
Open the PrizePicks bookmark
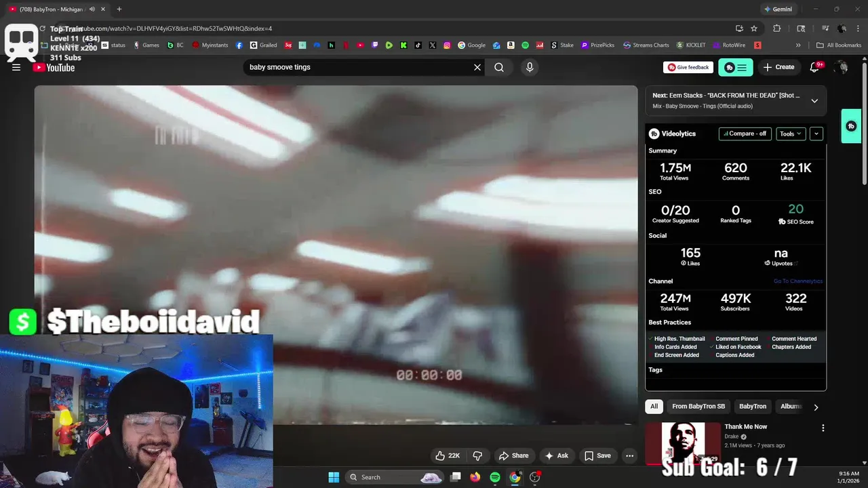click(x=598, y=45)
